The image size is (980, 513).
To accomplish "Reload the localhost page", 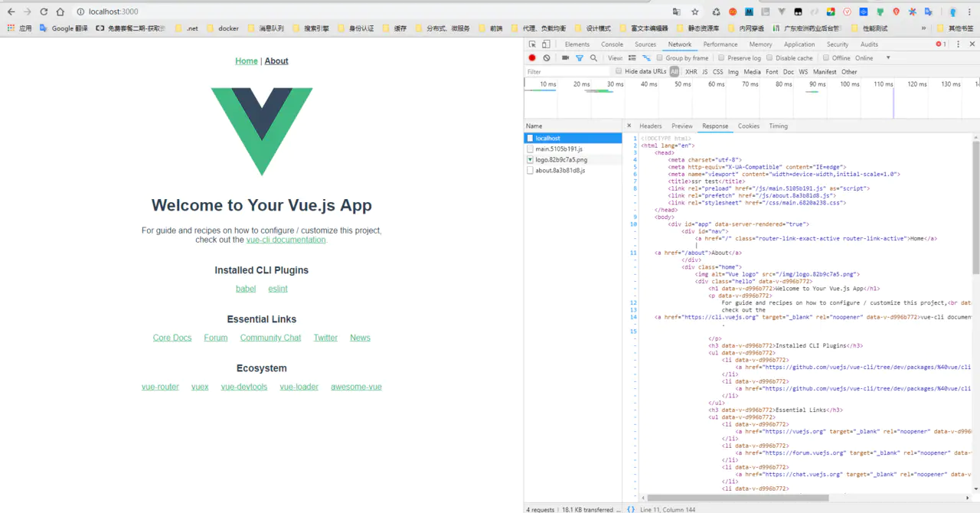I will pyautogui.click(x=44, y=11).
